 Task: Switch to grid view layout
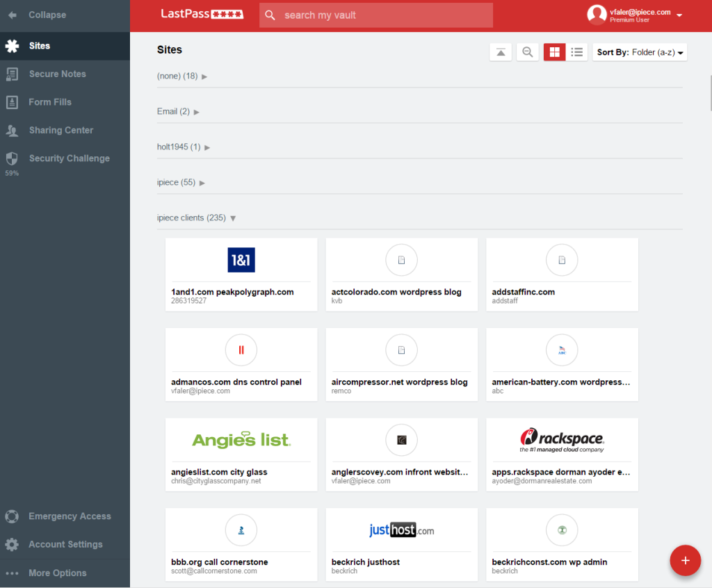tap(554, 52)
